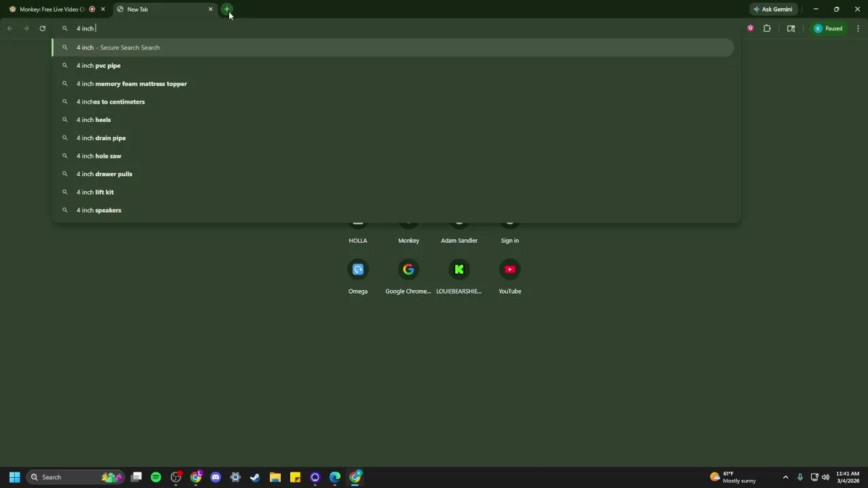868x488 pixels.
Task: Open the clock showing 11:41 AM
Action: pos(848,477)
